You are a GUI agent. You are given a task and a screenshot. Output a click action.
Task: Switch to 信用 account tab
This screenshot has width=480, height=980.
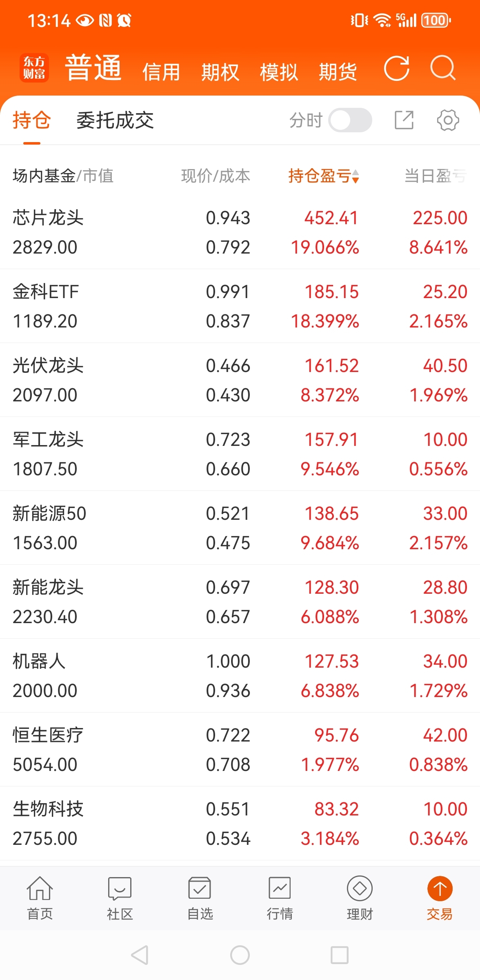point(161,72)
